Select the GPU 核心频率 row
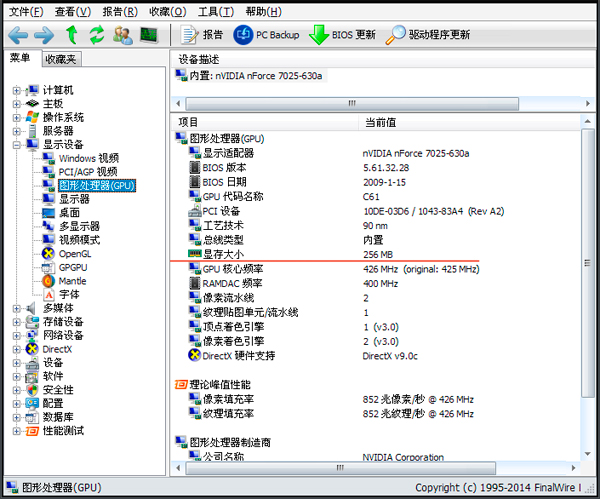The width and height of the screenshot is (600, 499). [375, 269]
